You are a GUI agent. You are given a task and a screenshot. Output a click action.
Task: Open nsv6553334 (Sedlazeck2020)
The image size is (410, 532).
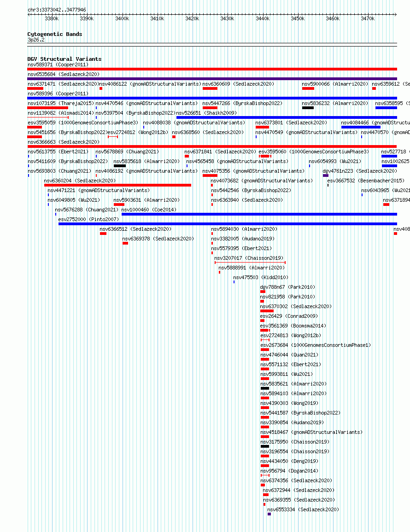[x=303, y=509]
